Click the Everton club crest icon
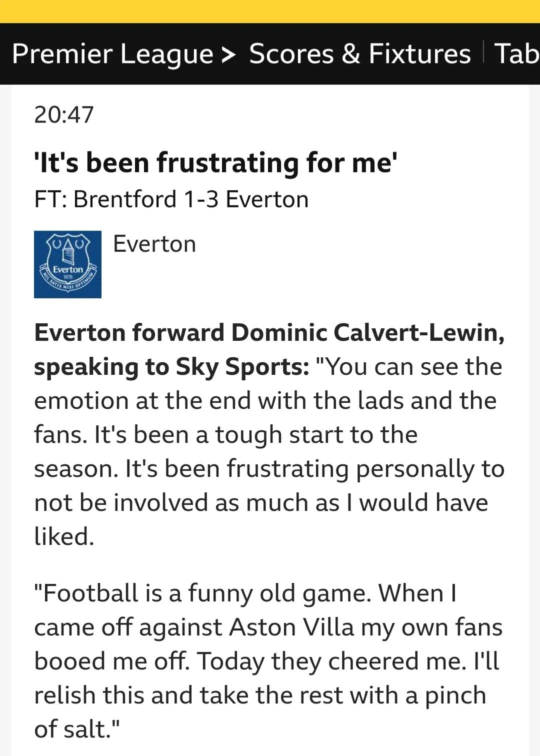This screenshot has height=756, width=540. [67, 264]
